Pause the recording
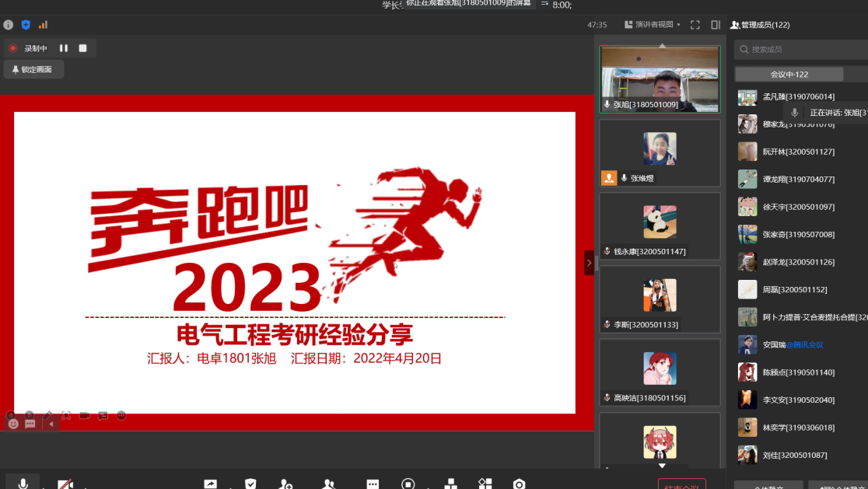The image size is (868, 489). pyautogui.click(x=64, y=48)
